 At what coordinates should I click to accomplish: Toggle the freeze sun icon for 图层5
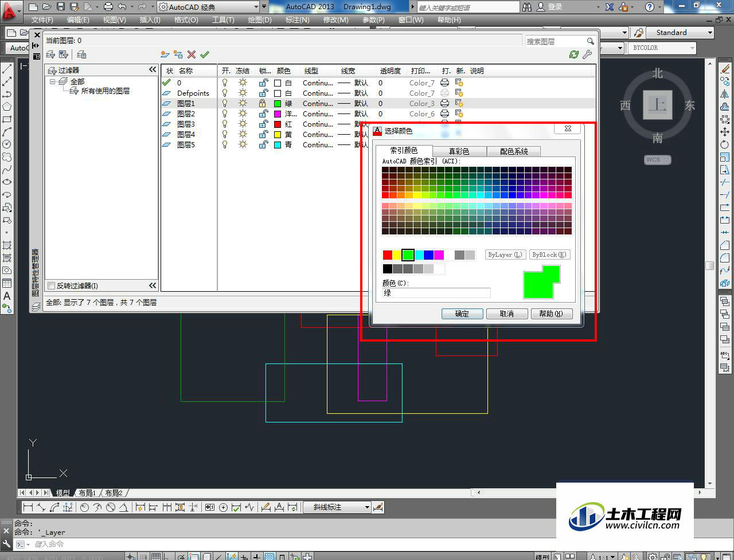(243, 145)
